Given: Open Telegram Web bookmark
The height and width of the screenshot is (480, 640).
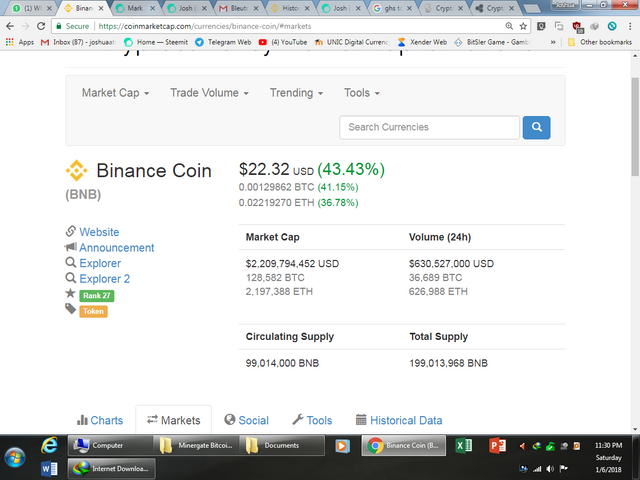Looking at the screenshot, I should point(223,42).
